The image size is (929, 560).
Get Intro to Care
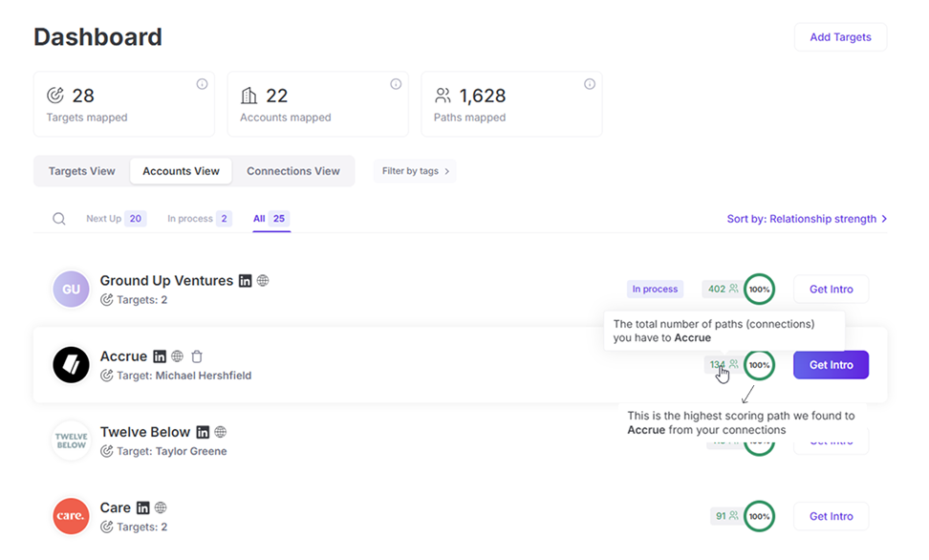point(831,516)
